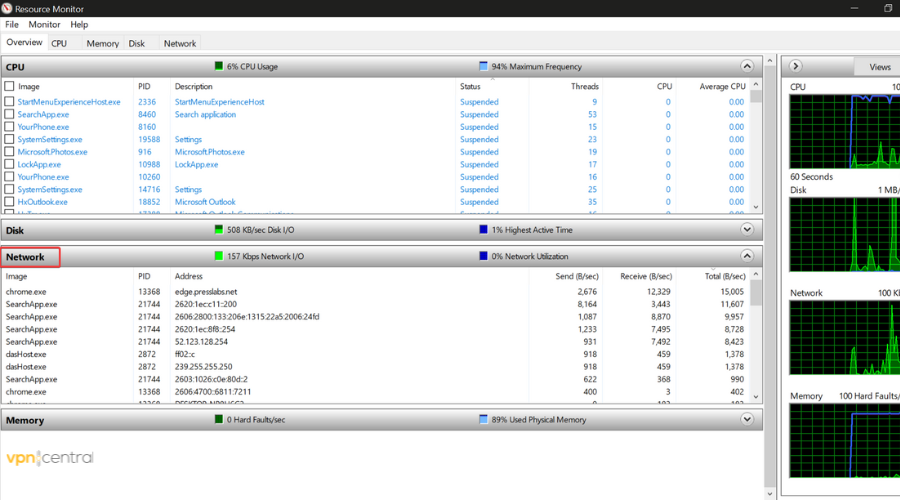This screenshot has width=900, height=500.
Task: Open the Monitor menu
Action: coord(44,24)
